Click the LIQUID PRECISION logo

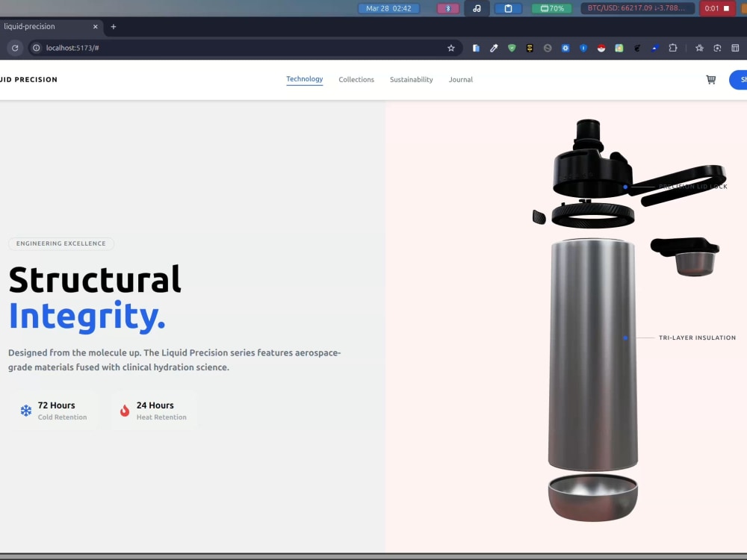(x=28, y=80)
